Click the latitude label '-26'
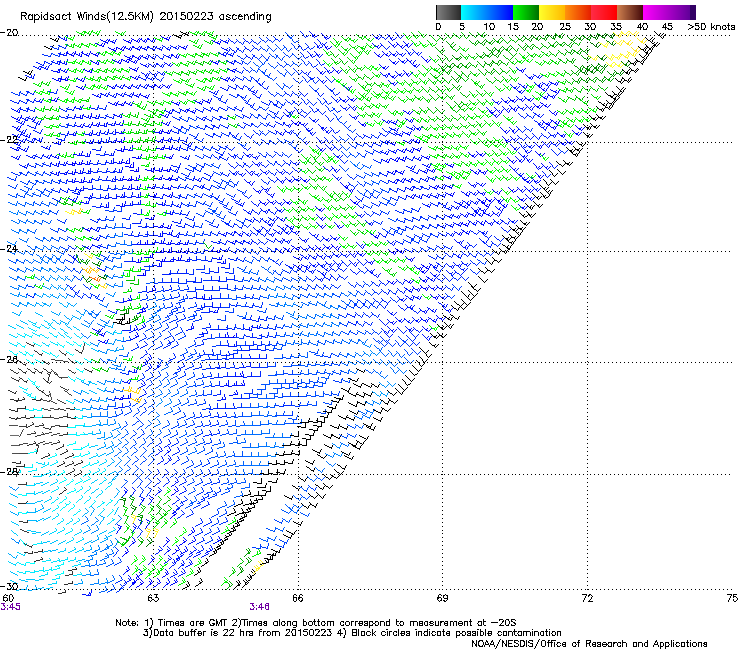740x650 pixels. point(9,360)
